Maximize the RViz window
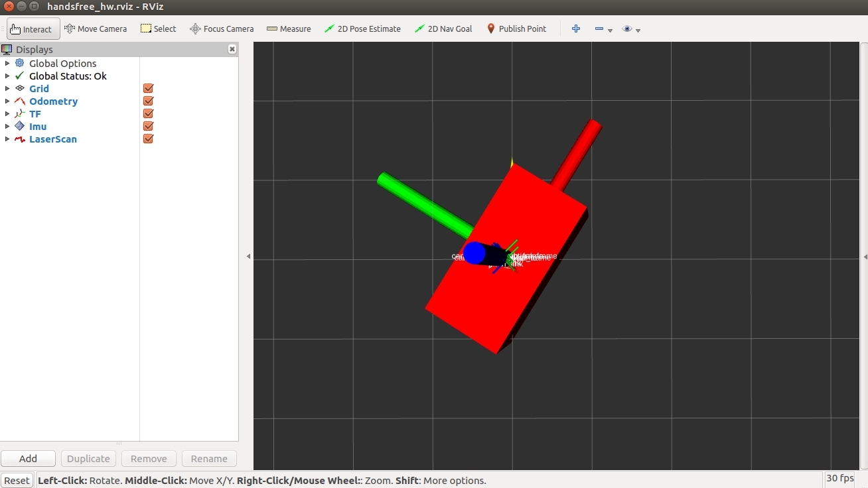The image size is (868, 488). click(x=34, y=7)
